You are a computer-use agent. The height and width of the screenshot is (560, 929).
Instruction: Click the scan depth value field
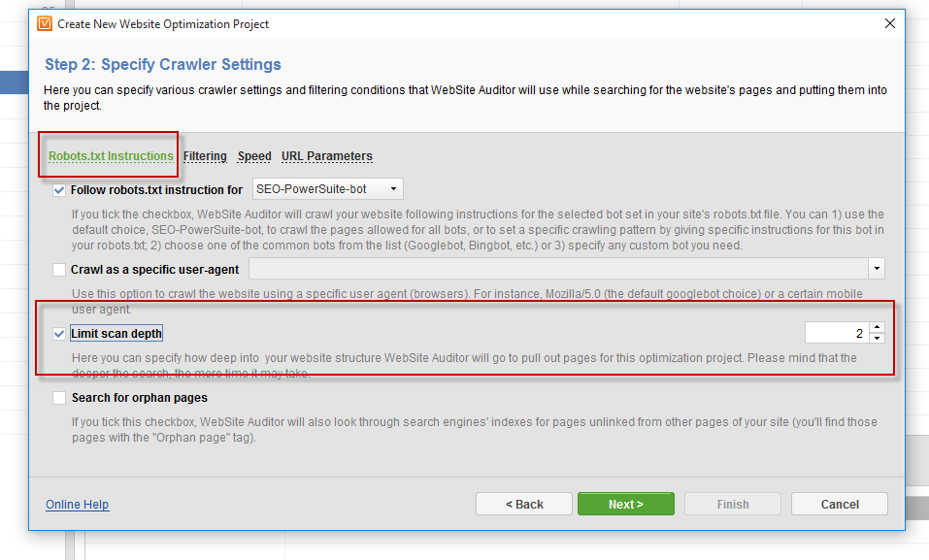837,333
